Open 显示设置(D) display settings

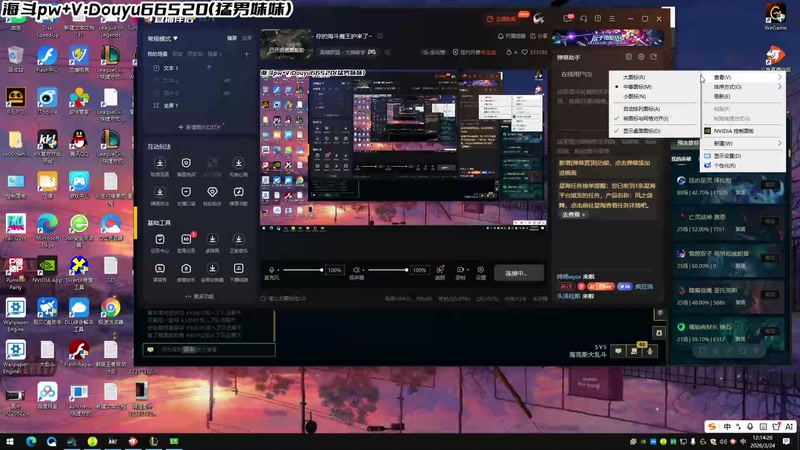point(743,156)
